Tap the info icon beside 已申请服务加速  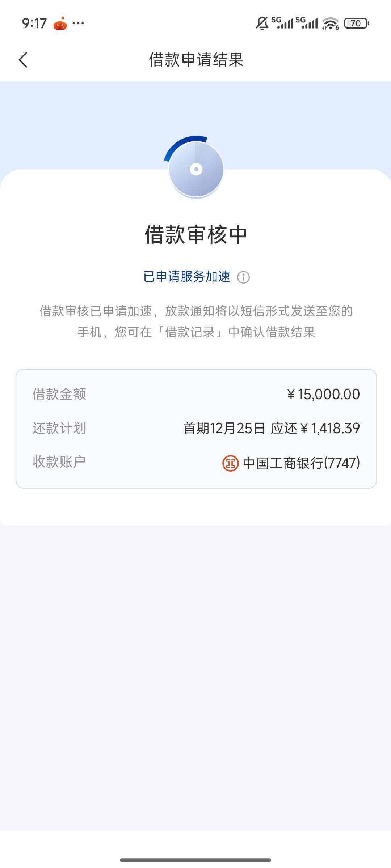243,277
